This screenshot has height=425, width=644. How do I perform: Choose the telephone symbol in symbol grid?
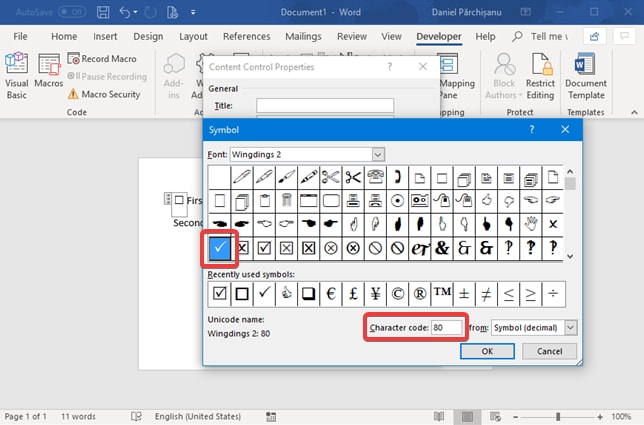tap(375, 177)
